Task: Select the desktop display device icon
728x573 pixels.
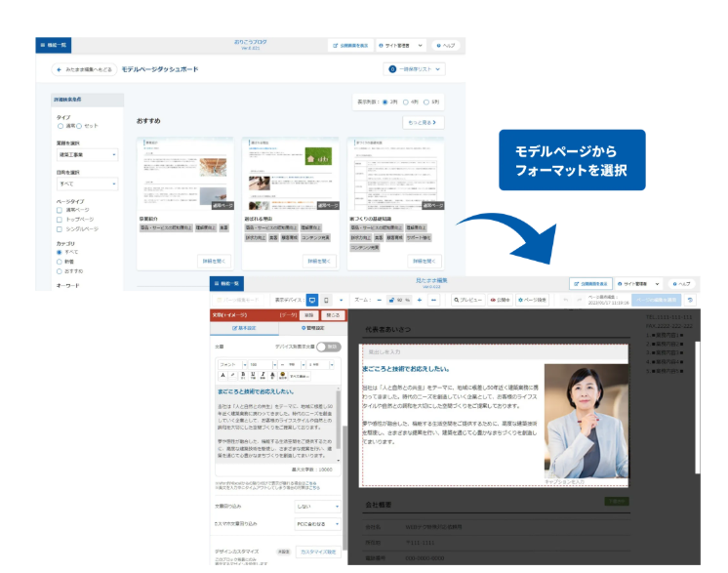Action: tap(312, 300)
